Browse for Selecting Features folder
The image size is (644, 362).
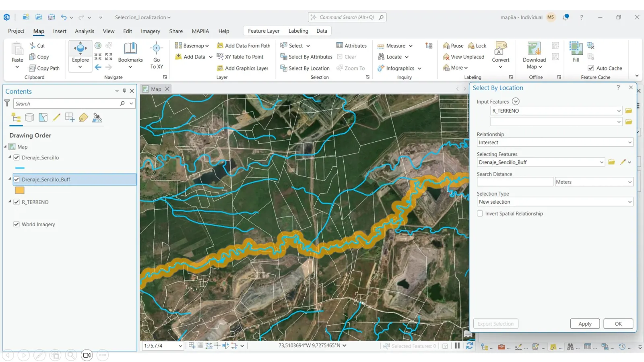point(611,162)
